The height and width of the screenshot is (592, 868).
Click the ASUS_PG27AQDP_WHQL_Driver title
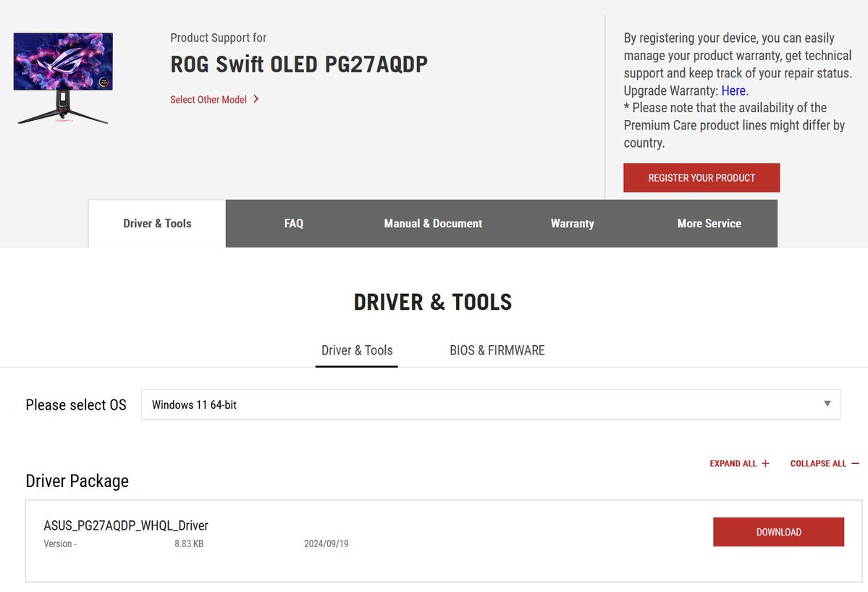pos(126,525)
